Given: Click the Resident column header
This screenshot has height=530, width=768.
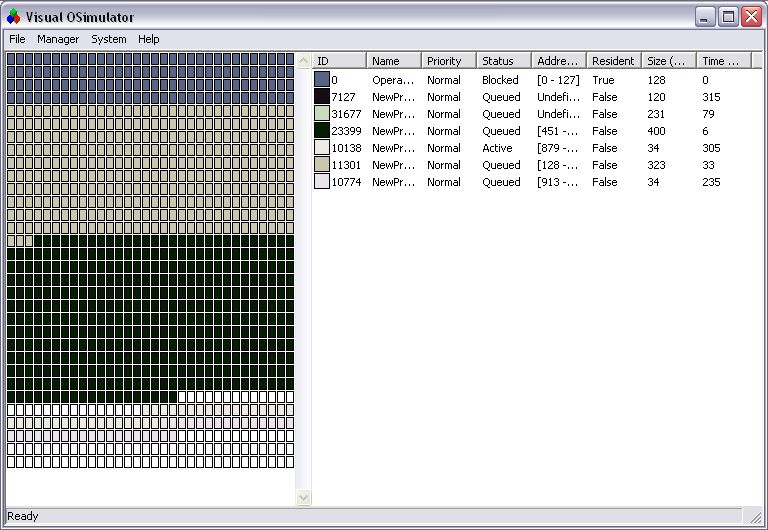Looking at the screenshot, I should 614,61.
